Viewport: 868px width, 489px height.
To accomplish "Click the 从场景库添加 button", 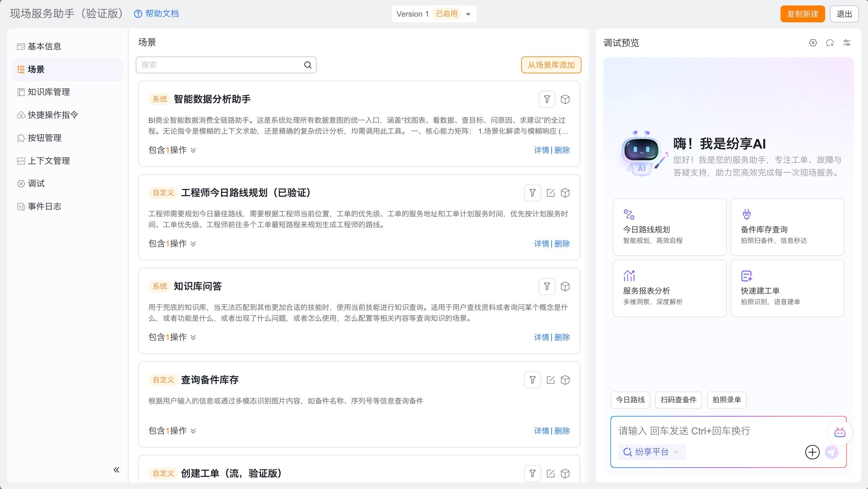I will (x=551, y=65).
